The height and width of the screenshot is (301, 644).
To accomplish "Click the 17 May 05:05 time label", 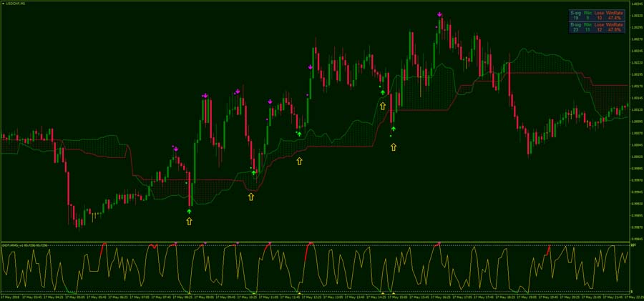I will [74, 297].
